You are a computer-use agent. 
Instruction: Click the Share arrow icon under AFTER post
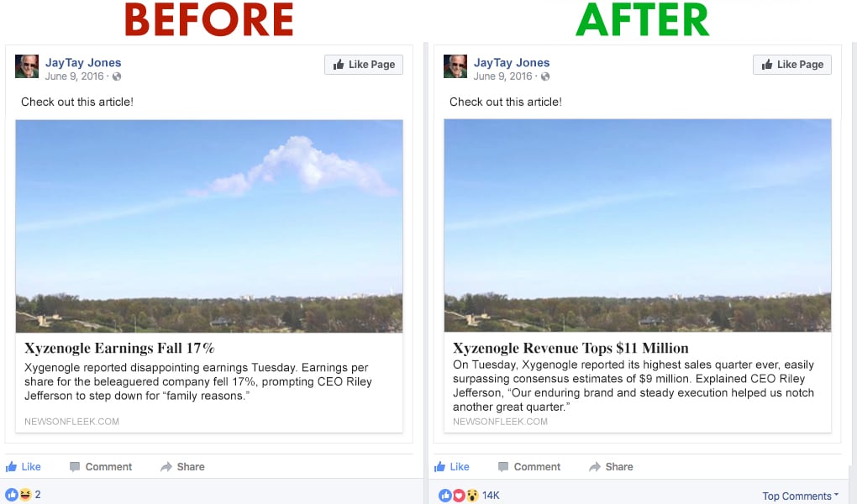[x=595, y=467]
